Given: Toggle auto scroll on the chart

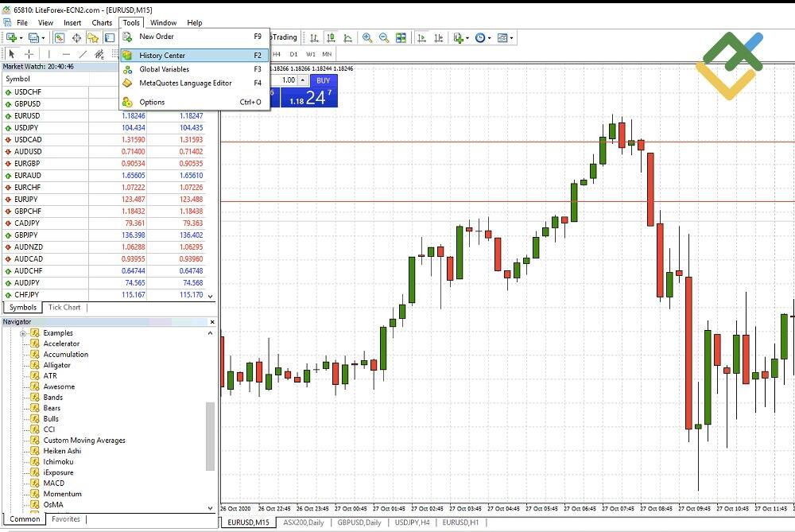Looking at the screenshot, I should 421,37.
